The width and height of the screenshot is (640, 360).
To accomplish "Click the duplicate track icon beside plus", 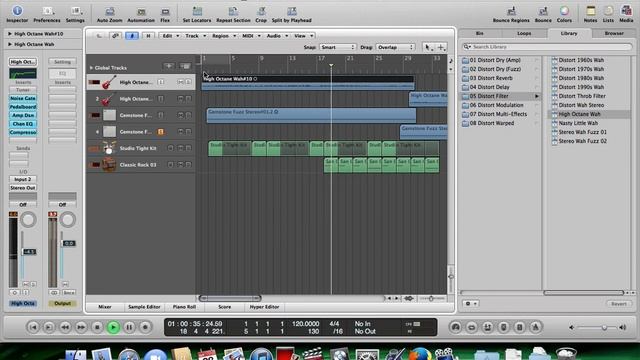I will point(185,66).
